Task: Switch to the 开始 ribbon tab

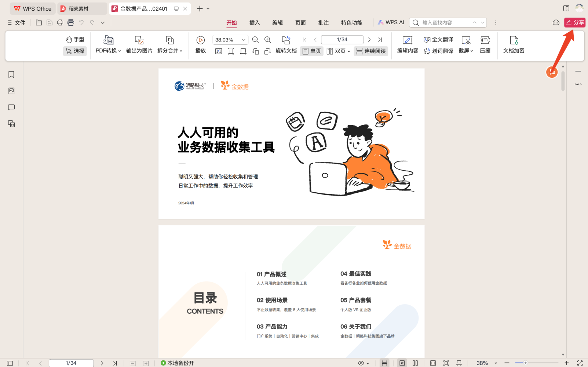Action: [231, 23]
